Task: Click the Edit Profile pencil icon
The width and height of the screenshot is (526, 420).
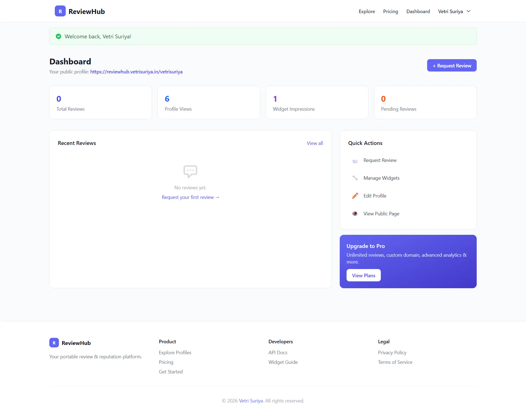Action: (355, 196)
